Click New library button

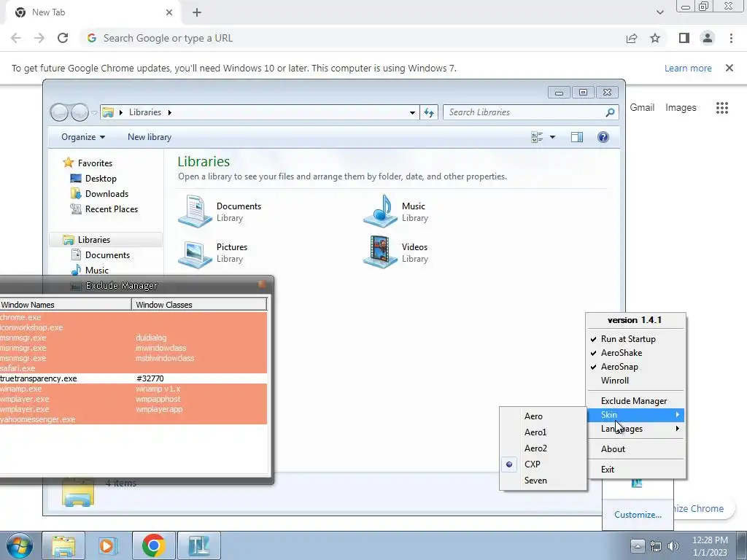point(149,137)
